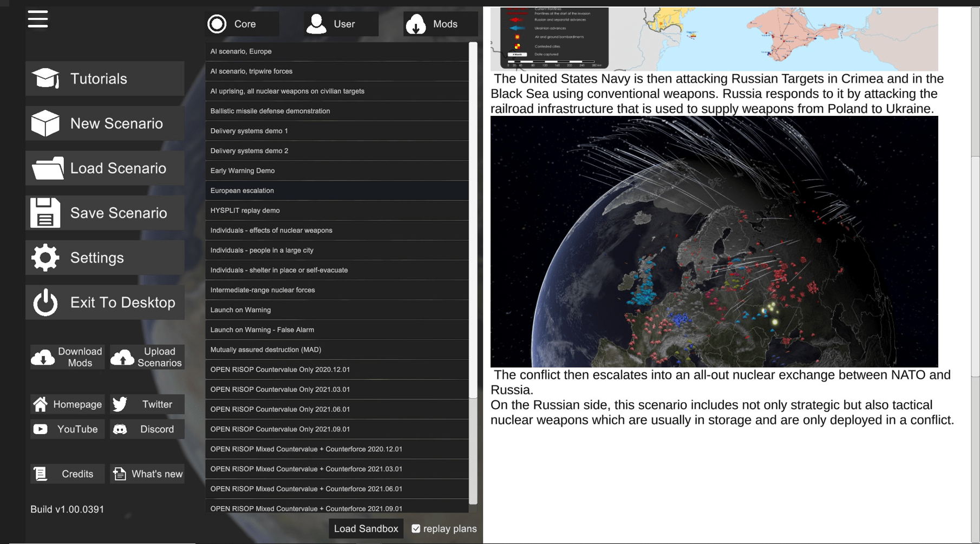This screenshot has height=544, width=980.
Task: Click the Mods tab cloud download icon
Action: point(416,24)
